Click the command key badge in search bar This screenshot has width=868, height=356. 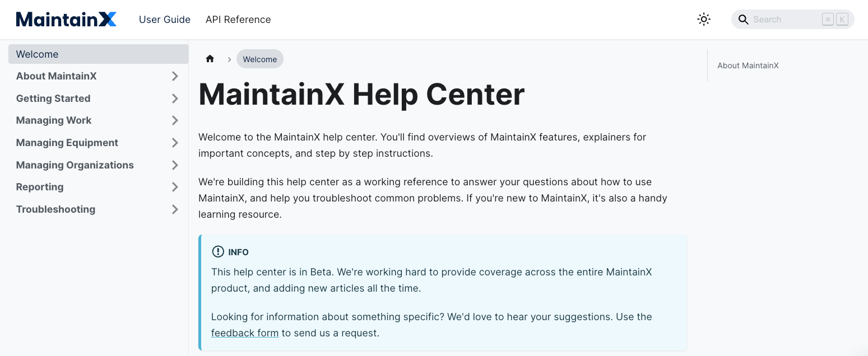tap(828, 18)
